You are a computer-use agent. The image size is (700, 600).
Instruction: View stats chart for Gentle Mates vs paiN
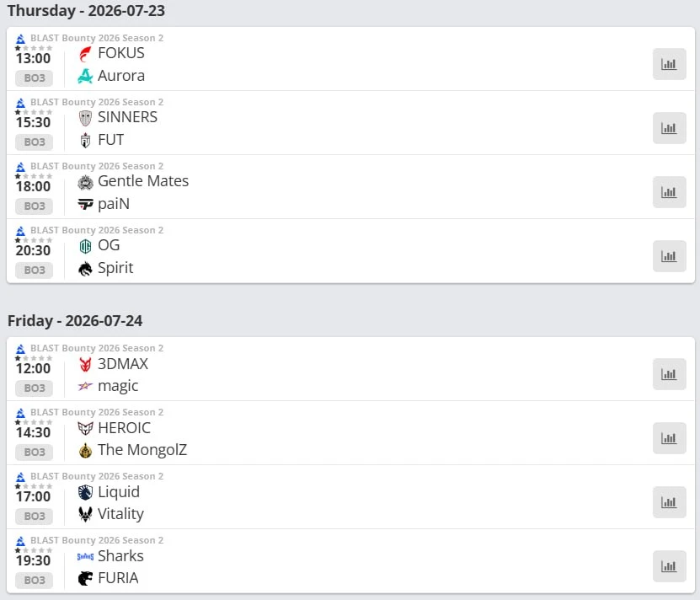pos(669,192)
